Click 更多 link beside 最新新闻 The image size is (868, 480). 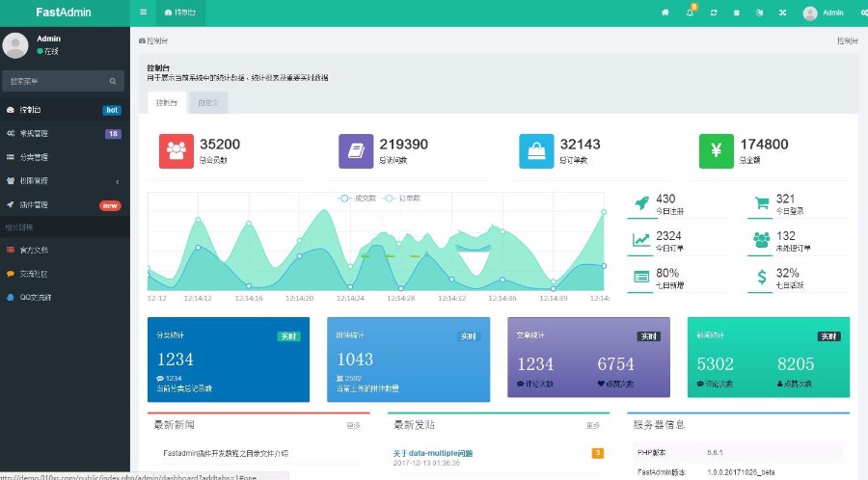click(x=354, y=425)
